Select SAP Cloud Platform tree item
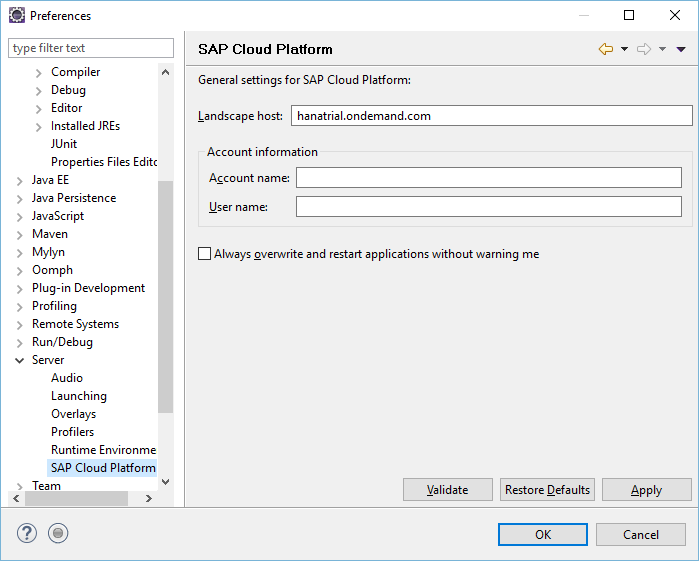The image size is (699, 561). [x=102, y=468]
